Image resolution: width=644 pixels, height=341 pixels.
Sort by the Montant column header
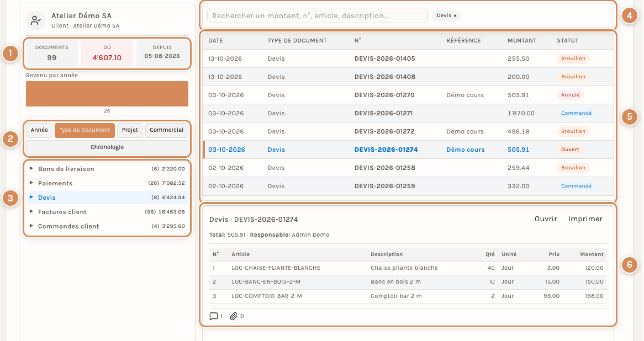click(x=522, y=41)
